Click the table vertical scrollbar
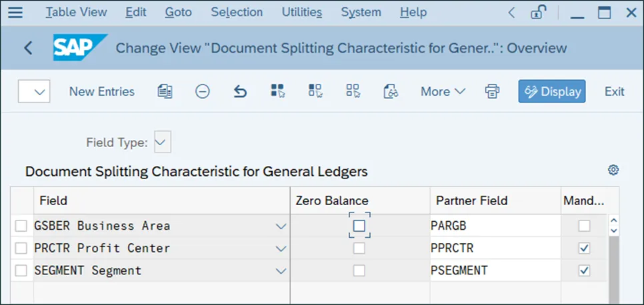The height and width of the screenshot is (305, 644). (614, 266)
